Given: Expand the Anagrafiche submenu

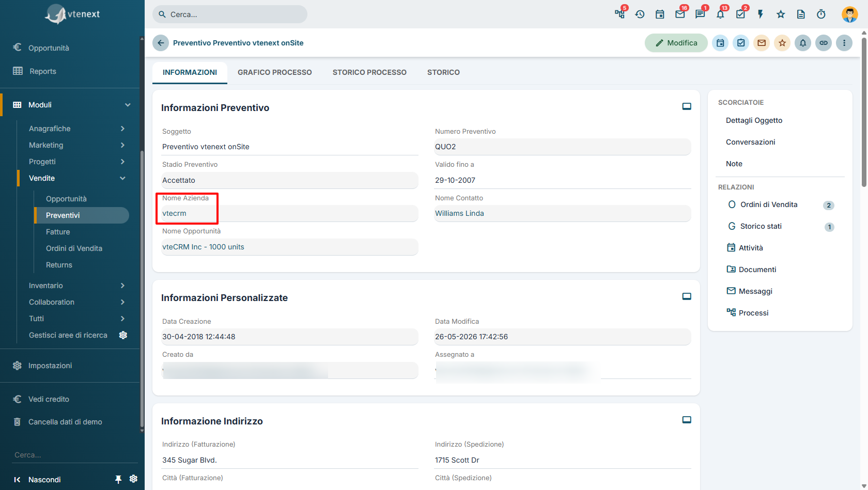Looking at the screenshot, I should [x=122, y=129].
